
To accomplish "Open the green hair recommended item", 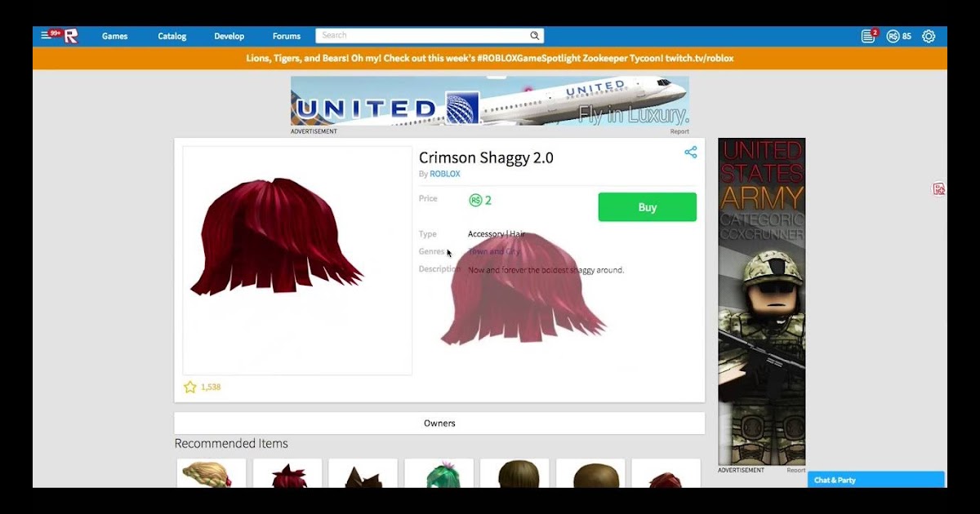I will tap(439, 474).
